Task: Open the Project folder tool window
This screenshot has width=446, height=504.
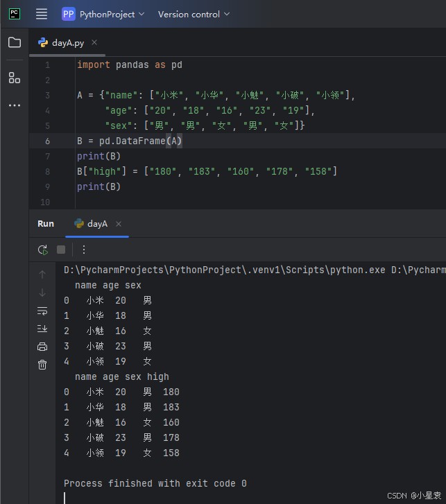Action: [15, 42]
